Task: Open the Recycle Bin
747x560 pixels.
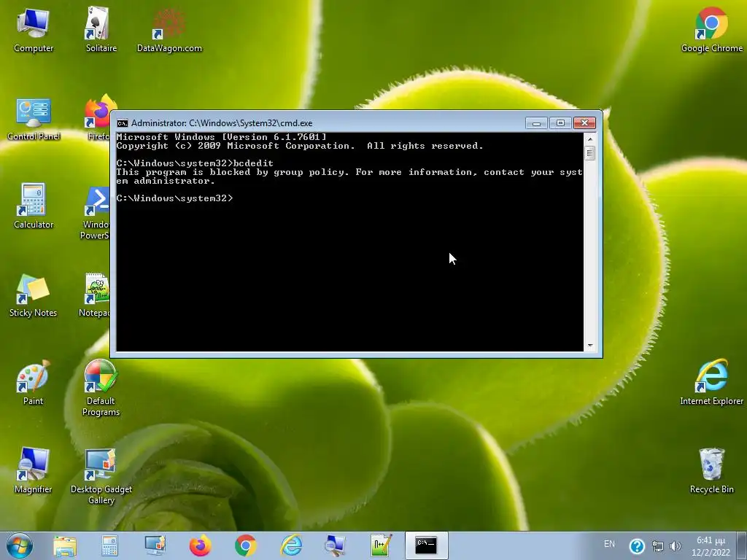Action: click(711, 470)
